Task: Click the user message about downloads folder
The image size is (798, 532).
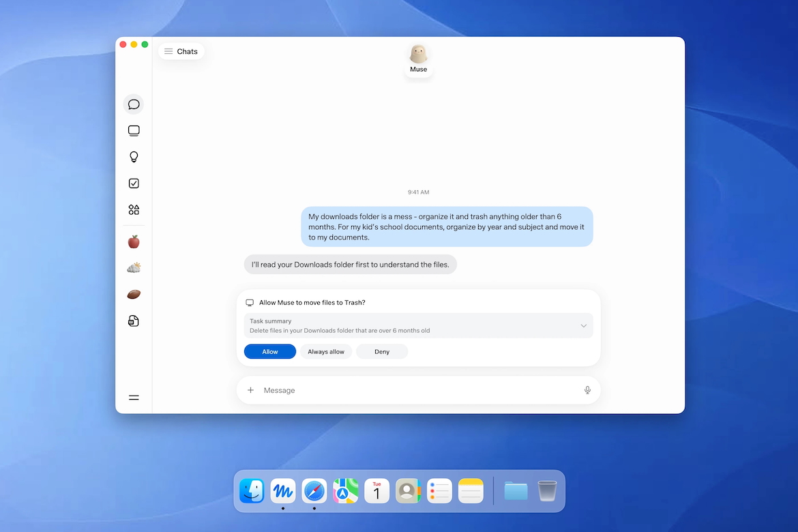Action: (447, 227)
